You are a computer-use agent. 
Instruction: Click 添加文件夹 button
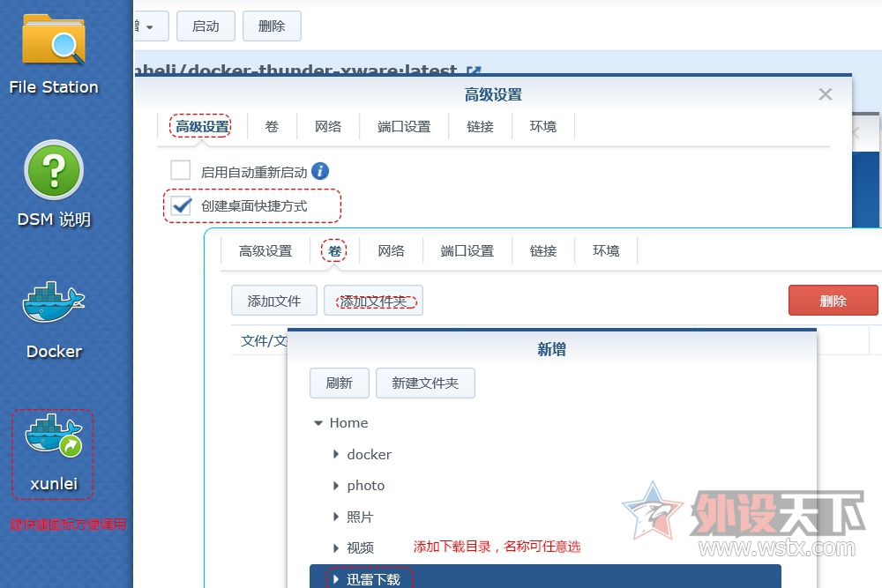click(373, 301)
